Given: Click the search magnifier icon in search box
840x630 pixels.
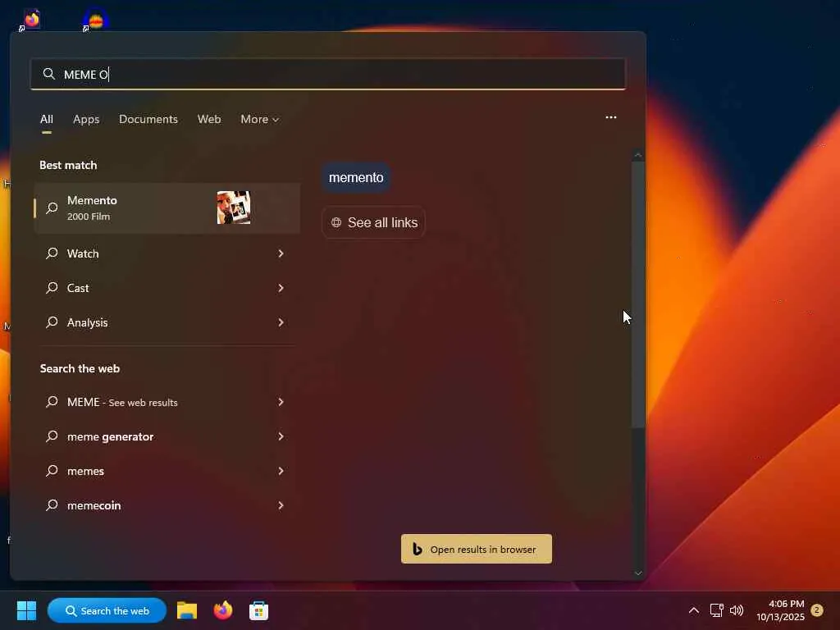Looking at the screenshot, I should point(48,74).
